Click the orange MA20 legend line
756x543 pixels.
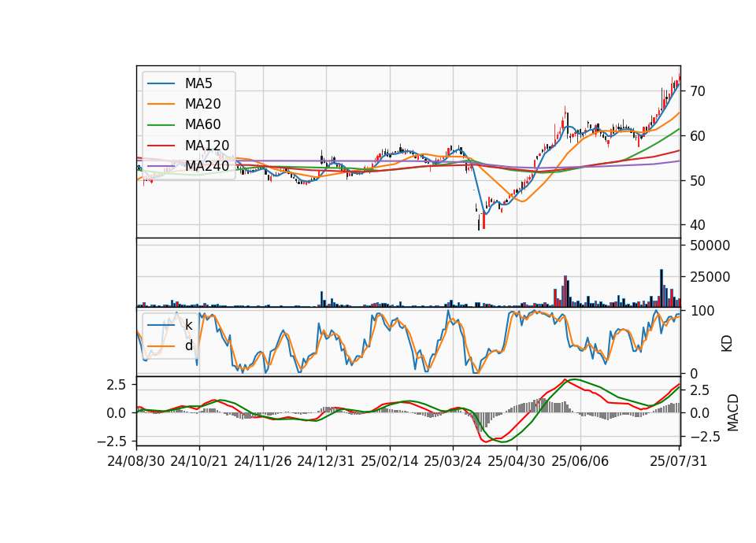pyautogui.click(x=161, y=104)
